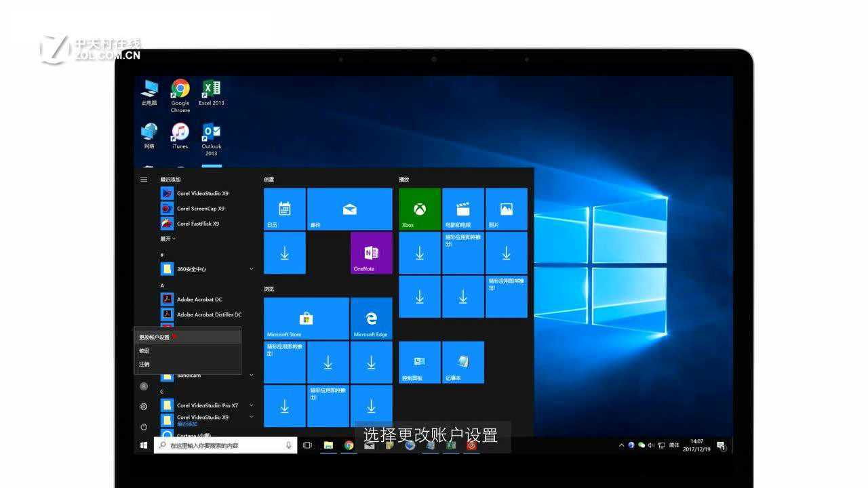Expand the Corel VideoStudio Pro X7 folder
This screenshot has height=488, width=868.
252,405
